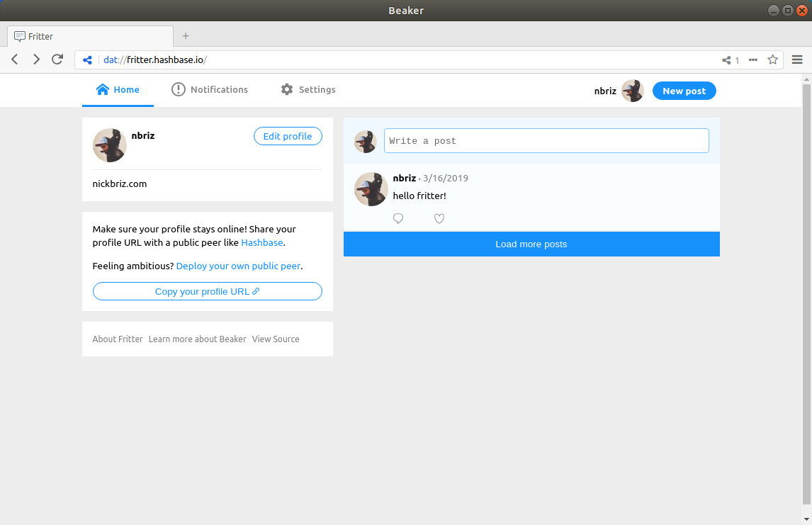Viewport: 812px width, 525px height.
Task: Open Deploy your own public peer link
Action: click(238, 266)
